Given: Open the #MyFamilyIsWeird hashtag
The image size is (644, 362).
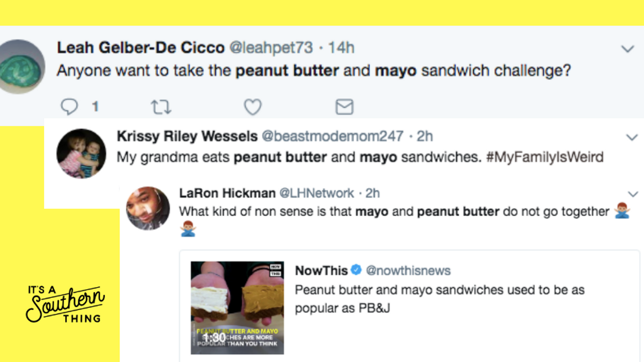Looking at the screenshot, I should pos(545,157).
